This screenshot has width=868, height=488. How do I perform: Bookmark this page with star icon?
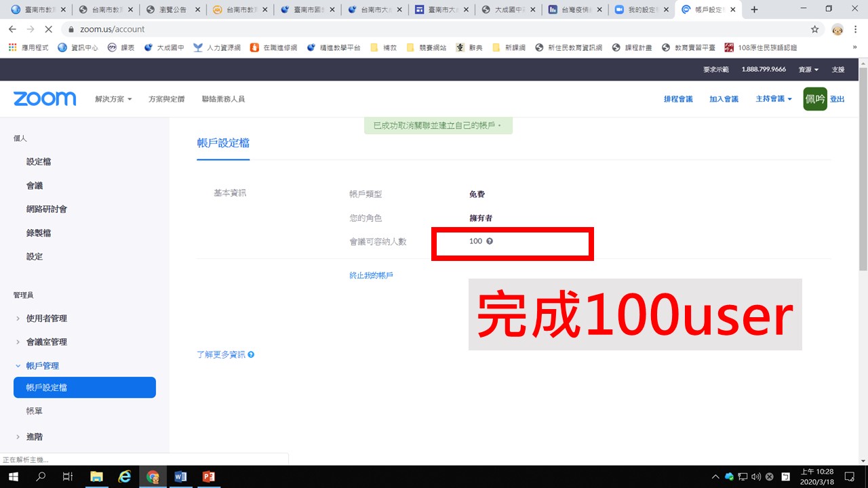[x=814, y=29]
